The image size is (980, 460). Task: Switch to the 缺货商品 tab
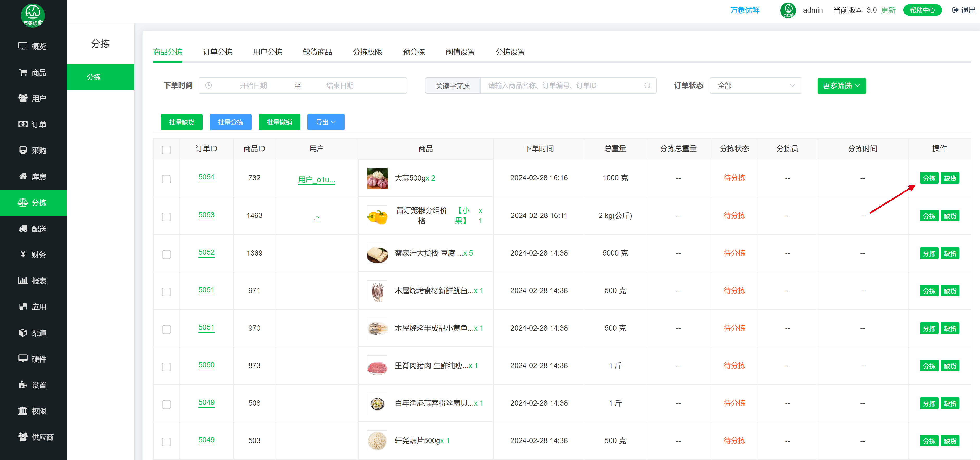(317, 52)
